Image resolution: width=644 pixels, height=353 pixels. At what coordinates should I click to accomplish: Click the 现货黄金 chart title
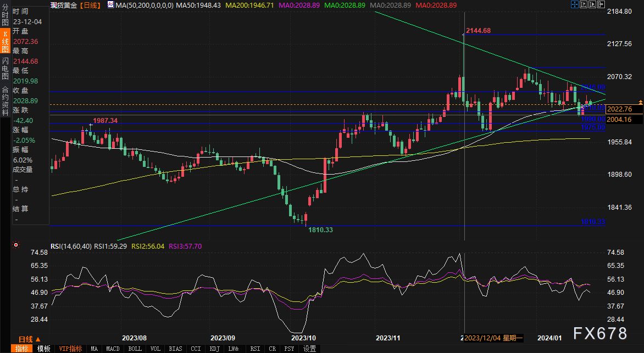coord(63,5)
